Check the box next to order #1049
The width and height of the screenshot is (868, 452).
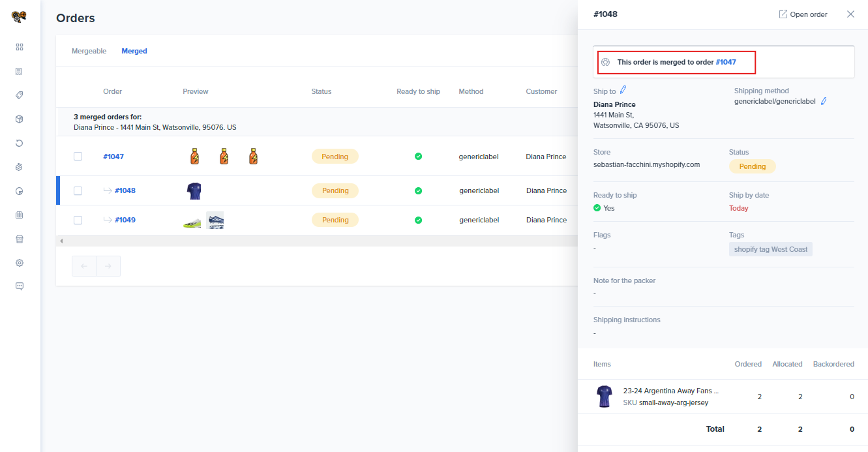78,220
